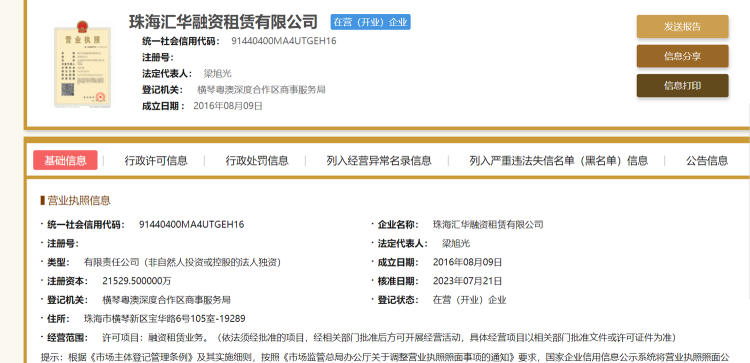
Task: Select the 注册资本 value 21529.500000万
Action: click(137, 281)
